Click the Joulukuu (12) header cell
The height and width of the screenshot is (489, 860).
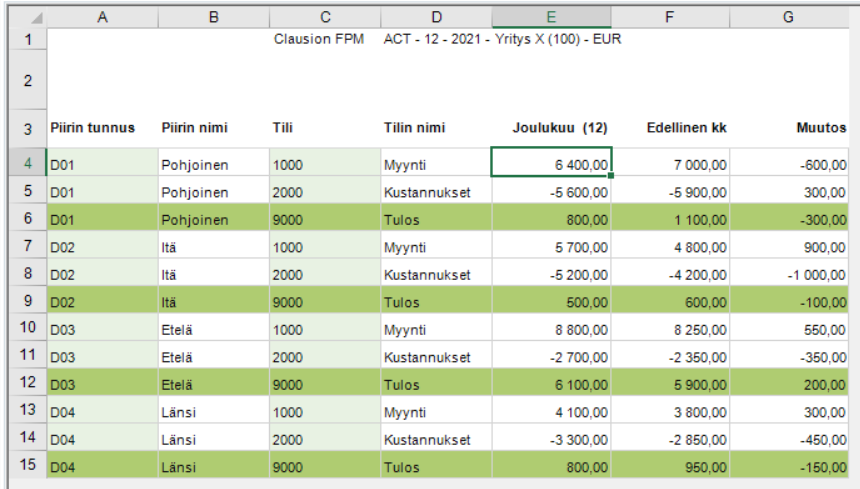pos(551,128)
